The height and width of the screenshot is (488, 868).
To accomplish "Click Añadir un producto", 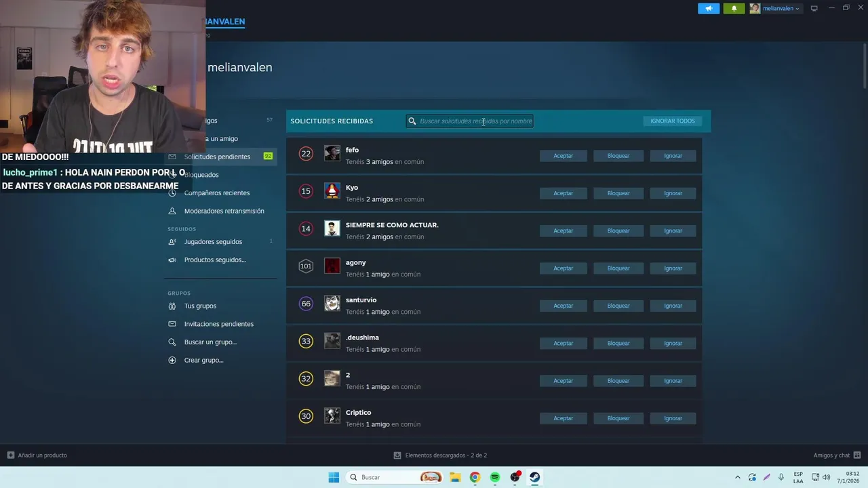I will click(37, 455).
